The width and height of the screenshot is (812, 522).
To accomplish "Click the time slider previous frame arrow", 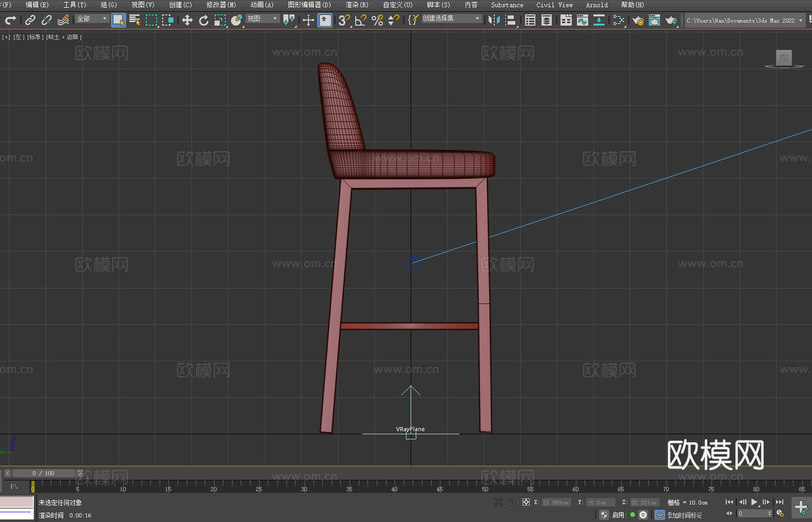I will tap(7, 473).
